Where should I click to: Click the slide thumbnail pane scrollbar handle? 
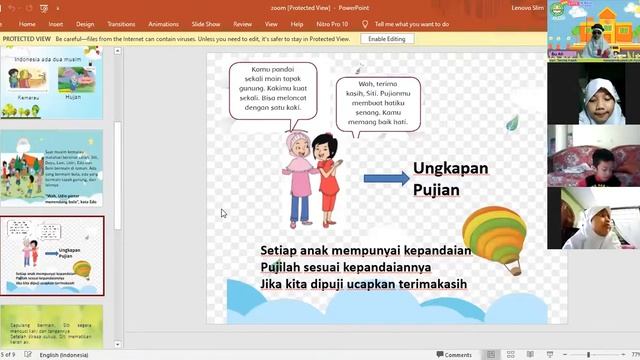pos(118,176)
